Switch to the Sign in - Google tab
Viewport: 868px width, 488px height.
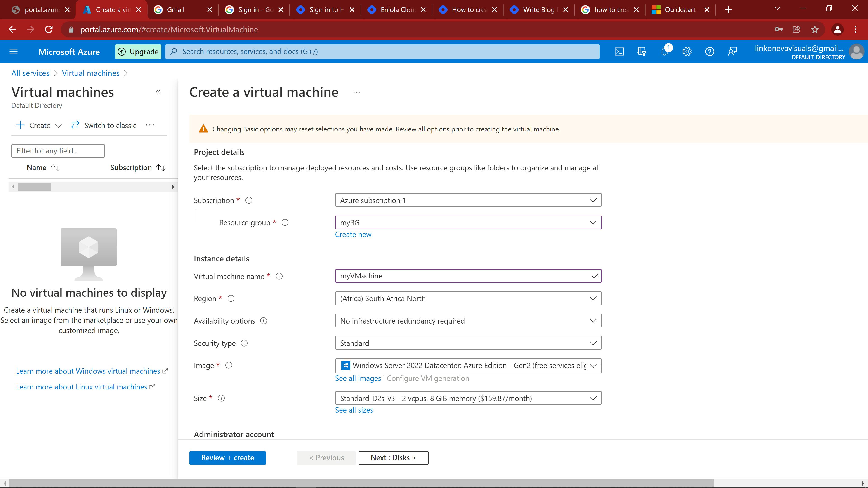point(254,9)
